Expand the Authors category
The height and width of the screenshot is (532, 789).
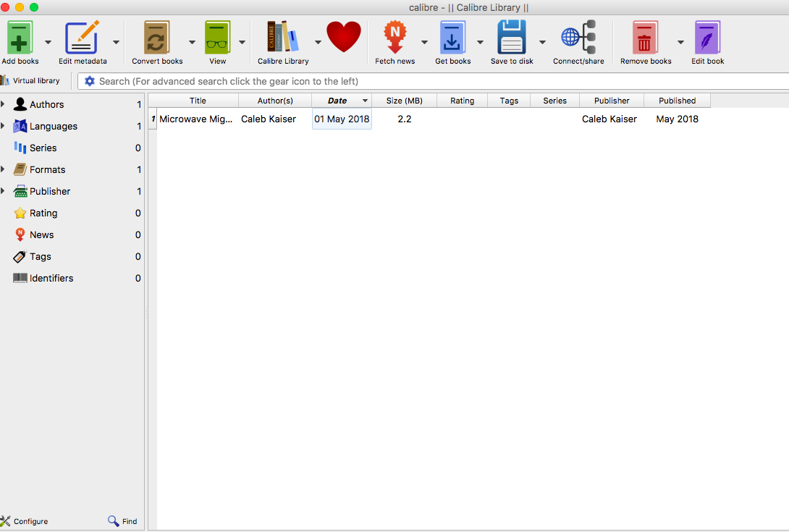(x=2, y=104)
